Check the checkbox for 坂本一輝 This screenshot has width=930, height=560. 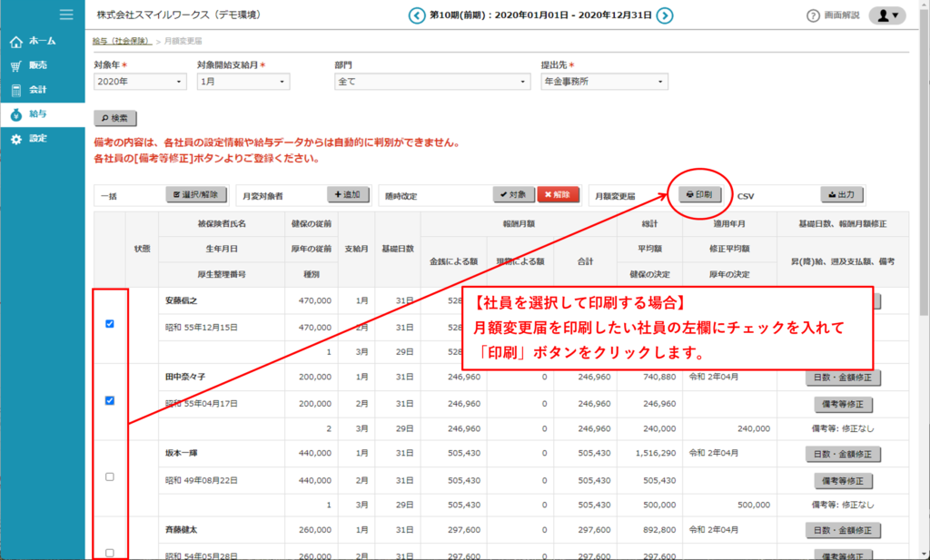pyautogui.click(x=110, y=476)
